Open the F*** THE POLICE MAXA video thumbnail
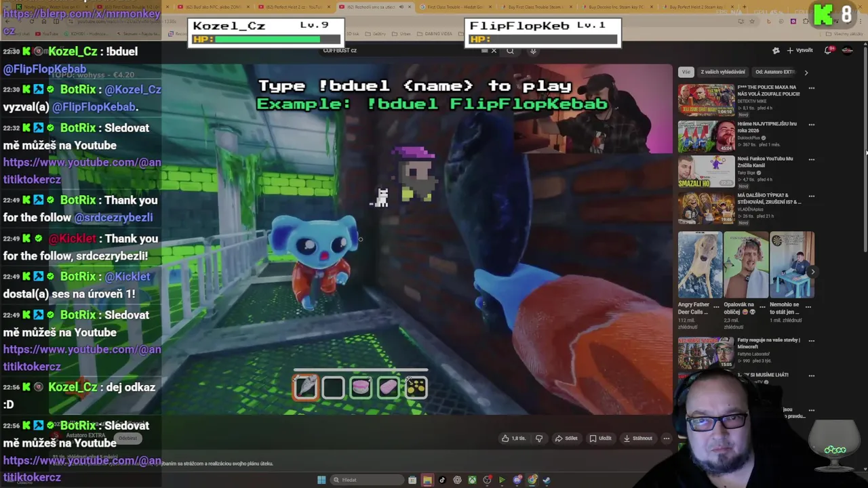The height and width of the screenshot is (488, 868). coord(706,100)
